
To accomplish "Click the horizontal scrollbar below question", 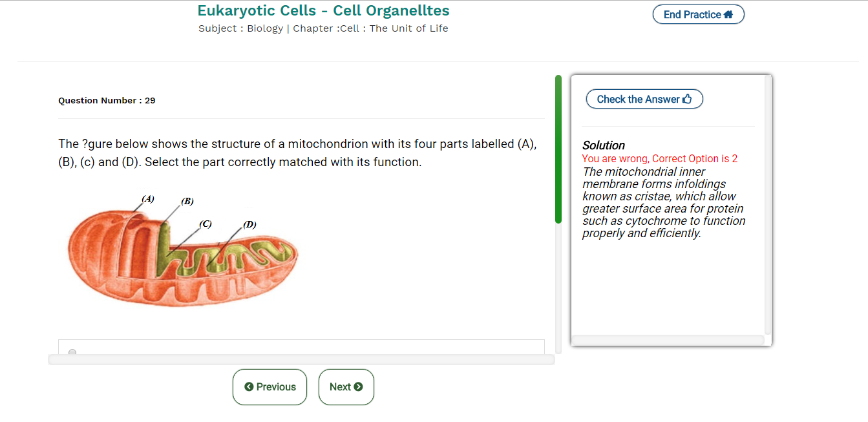I will point(301,359).
